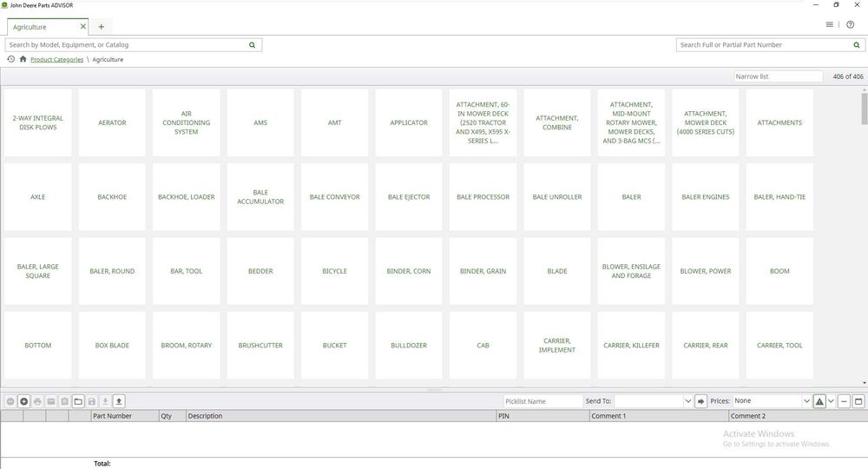Open the 2-WAY INTEGRAL DISK PLOWS category
868x469 pixels.
coord(37,122)
